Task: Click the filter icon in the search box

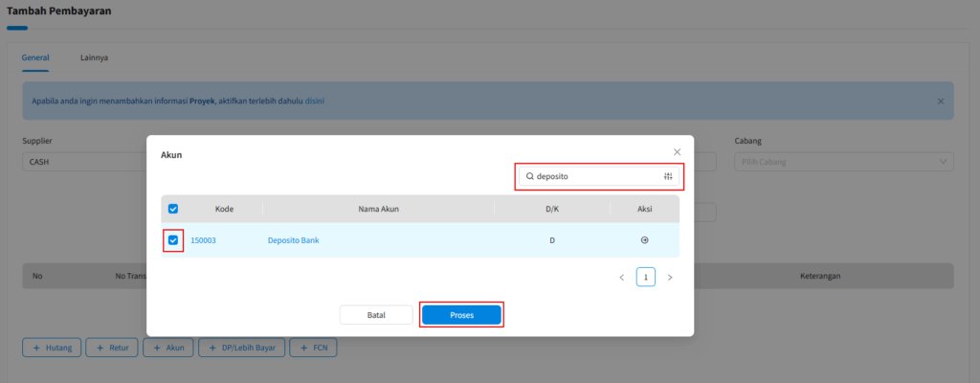Action: click(668, 176)
